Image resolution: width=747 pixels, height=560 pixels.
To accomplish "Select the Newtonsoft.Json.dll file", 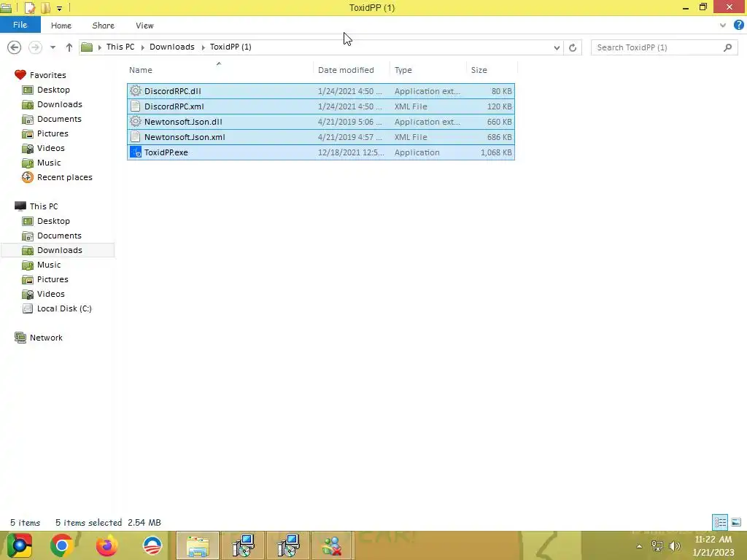I will point(321,122).
